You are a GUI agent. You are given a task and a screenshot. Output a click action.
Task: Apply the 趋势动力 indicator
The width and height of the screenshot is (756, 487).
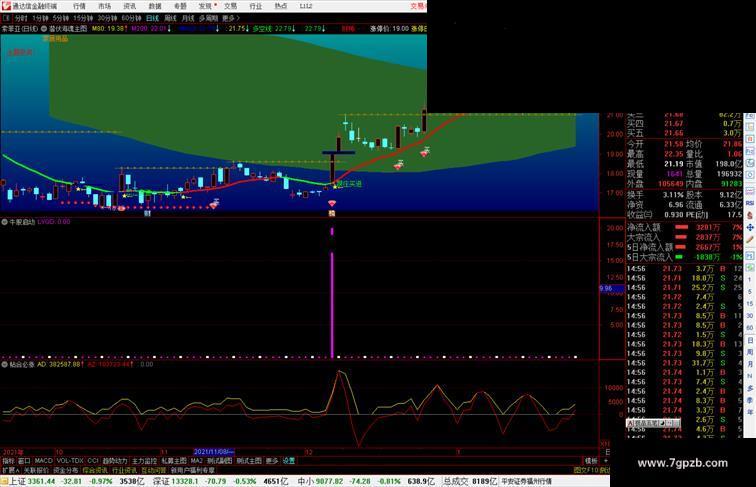pyautogui.click(x=115, y=461)
